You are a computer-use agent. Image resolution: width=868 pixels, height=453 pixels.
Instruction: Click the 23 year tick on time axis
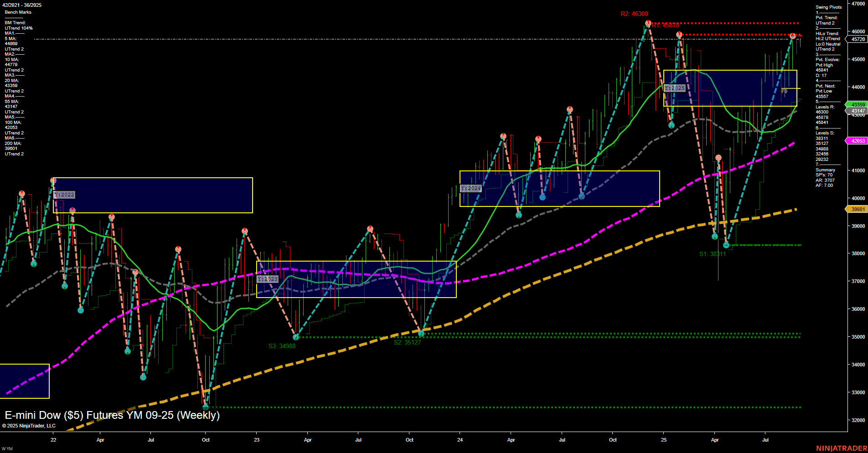(x=257, y=440)
